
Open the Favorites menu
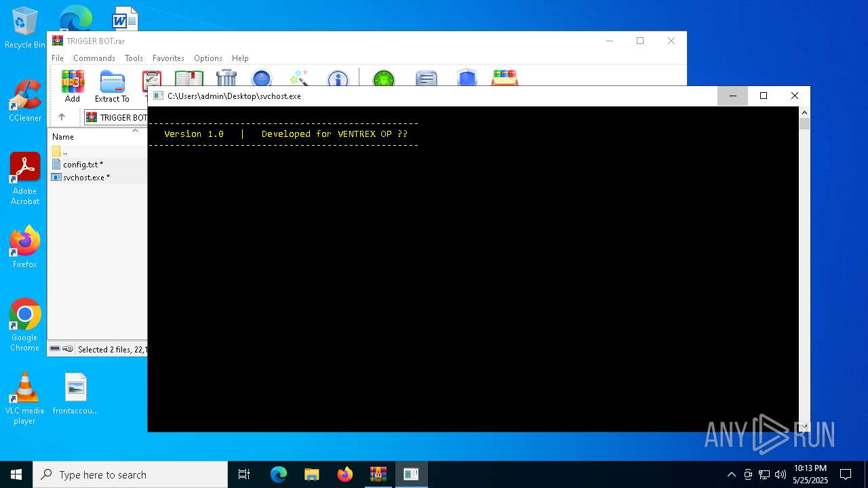pyautogui.click(x=168, y=58)
